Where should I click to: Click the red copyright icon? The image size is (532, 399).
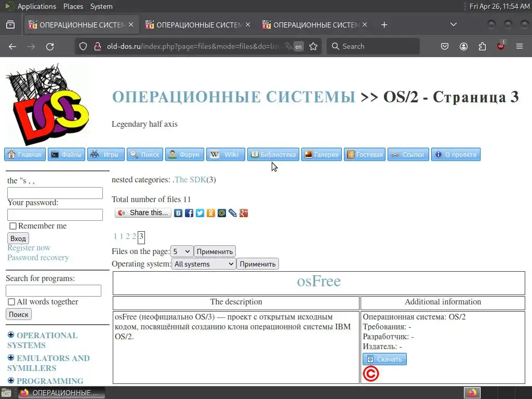pos(371,374)
